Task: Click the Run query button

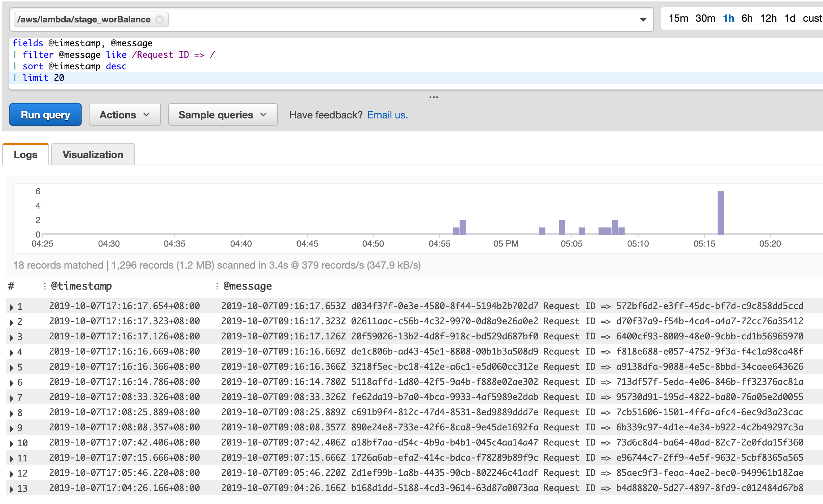Action: click(45, 115)
